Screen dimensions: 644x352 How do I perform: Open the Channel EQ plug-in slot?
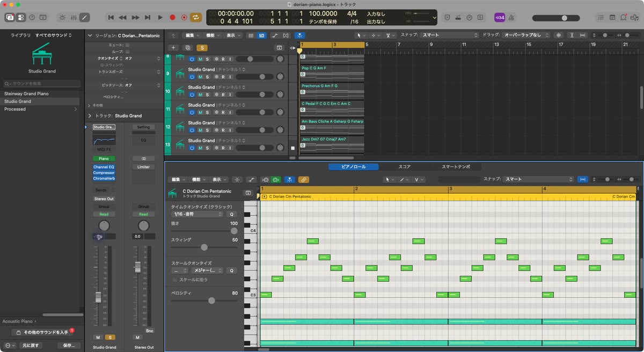pyautogui.click(x=104, y=167)
